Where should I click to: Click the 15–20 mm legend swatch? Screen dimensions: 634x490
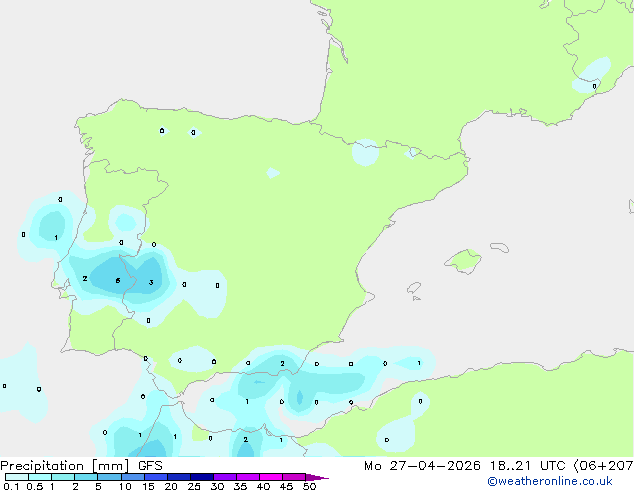pos(156,477)
